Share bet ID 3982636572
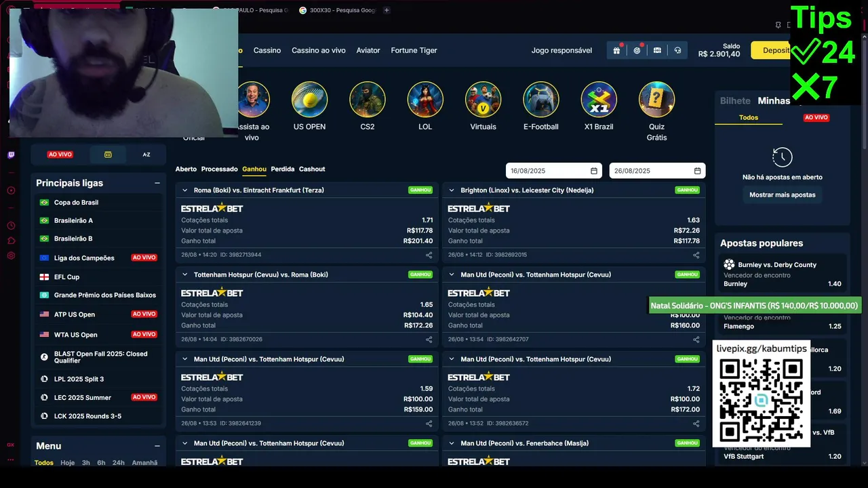 (696, 423)
